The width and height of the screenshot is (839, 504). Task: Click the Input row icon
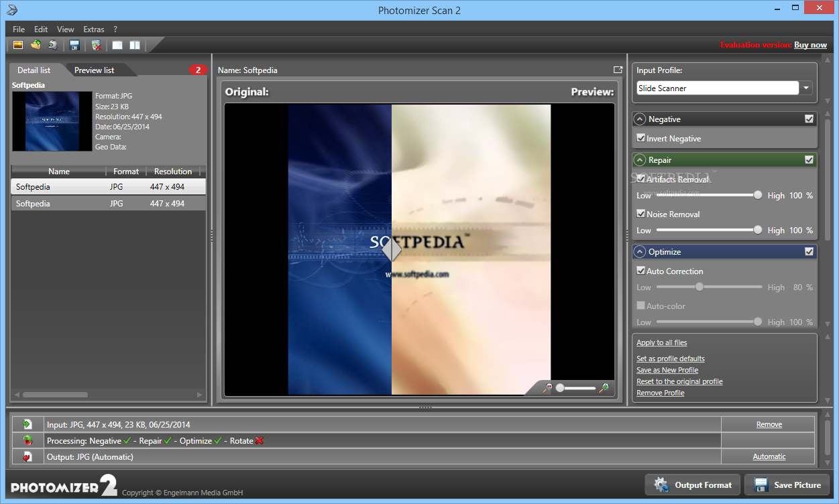point(27,424)
